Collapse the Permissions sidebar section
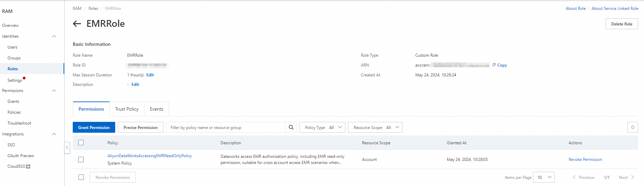The height and width of the screenshot is (186, 644). pyautogui.click(x=54, y=91)
